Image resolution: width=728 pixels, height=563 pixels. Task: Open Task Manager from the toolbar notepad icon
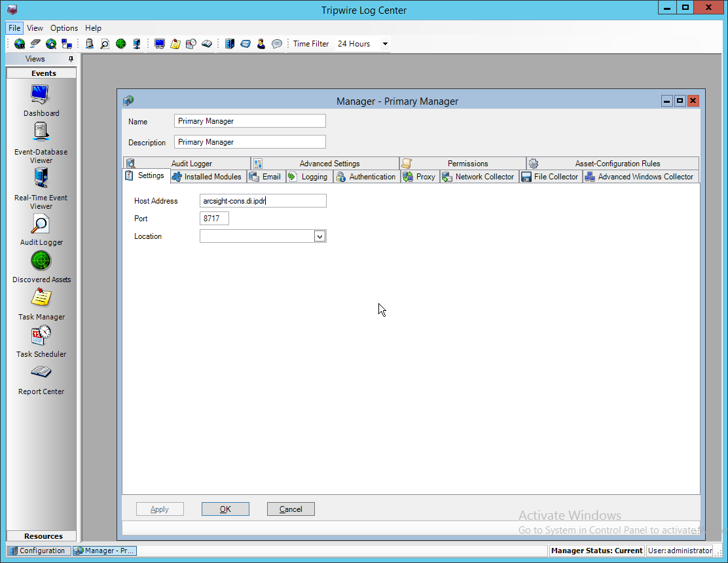[175, 44]
